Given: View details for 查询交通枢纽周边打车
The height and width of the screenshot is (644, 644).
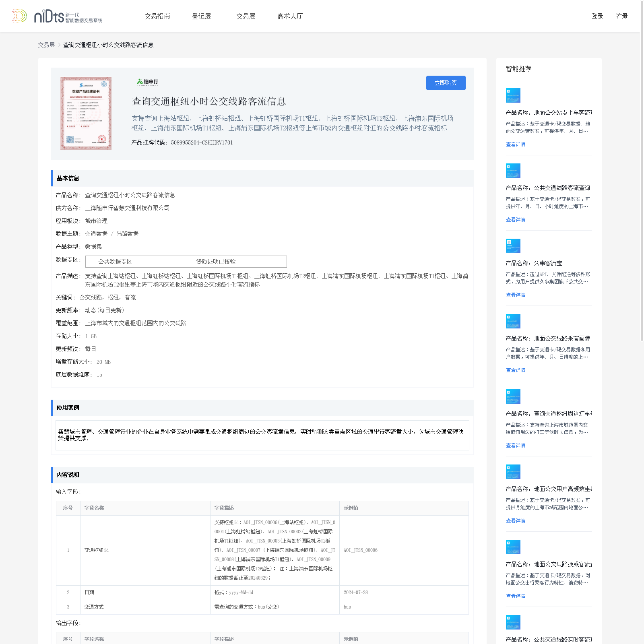Looking at the screenshot, I should 516,446.
